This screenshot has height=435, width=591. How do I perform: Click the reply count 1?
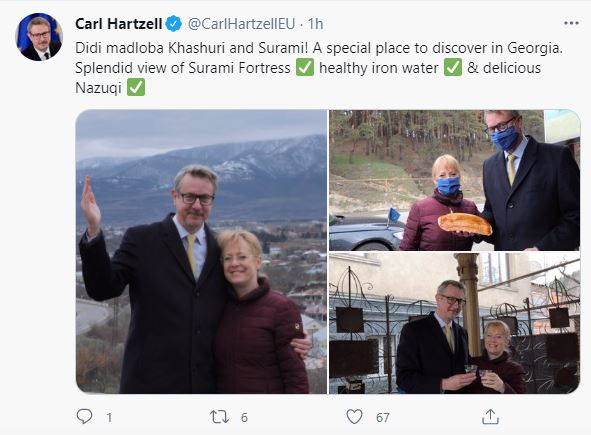coord(109,417)
